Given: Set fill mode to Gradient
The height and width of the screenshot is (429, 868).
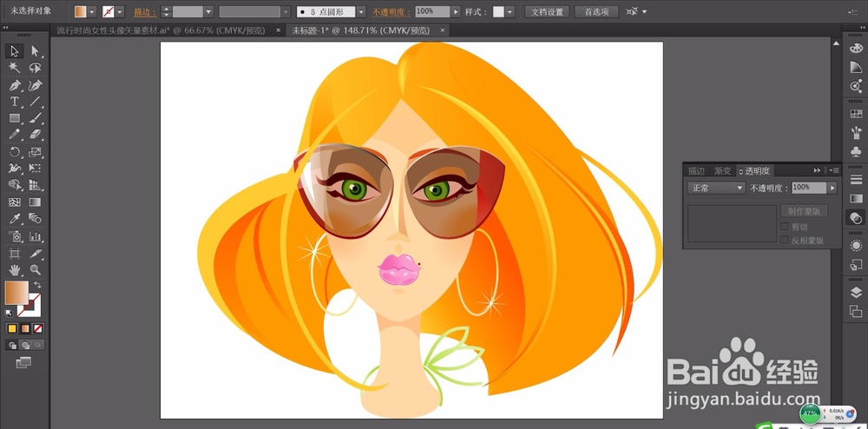Looking at the screenshot, I should [x=25, y=329].
